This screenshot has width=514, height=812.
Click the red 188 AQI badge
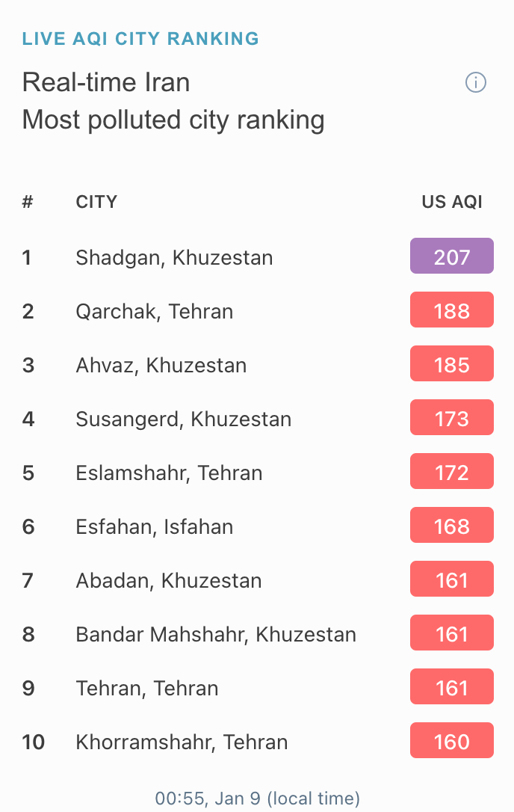click(452, 310)
